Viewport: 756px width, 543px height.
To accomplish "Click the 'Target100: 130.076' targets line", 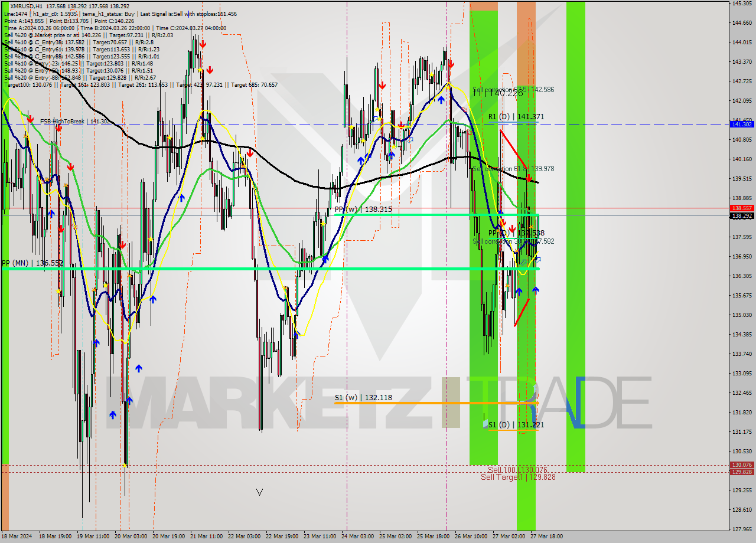I will tap(141, 84).
